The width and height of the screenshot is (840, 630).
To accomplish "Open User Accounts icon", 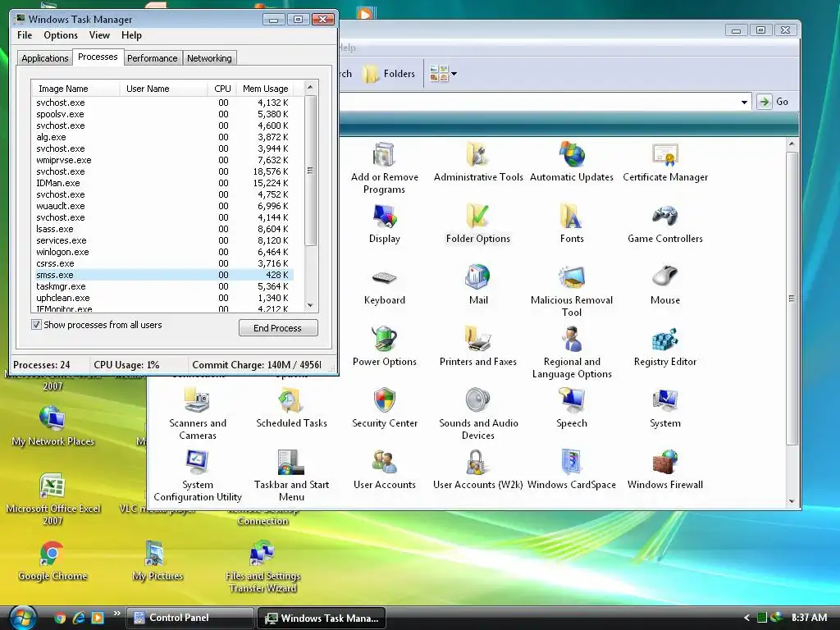I will click(384, 470).
